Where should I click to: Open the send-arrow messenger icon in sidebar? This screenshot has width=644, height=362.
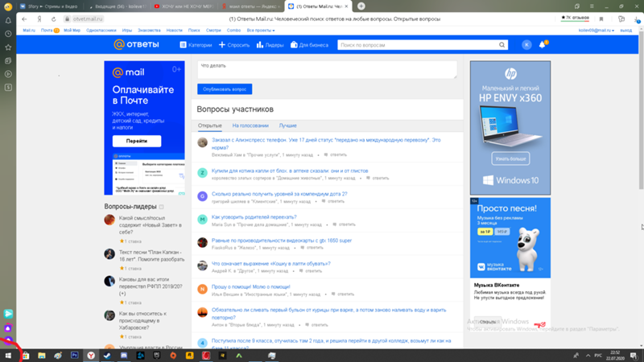tap(8, 314)
